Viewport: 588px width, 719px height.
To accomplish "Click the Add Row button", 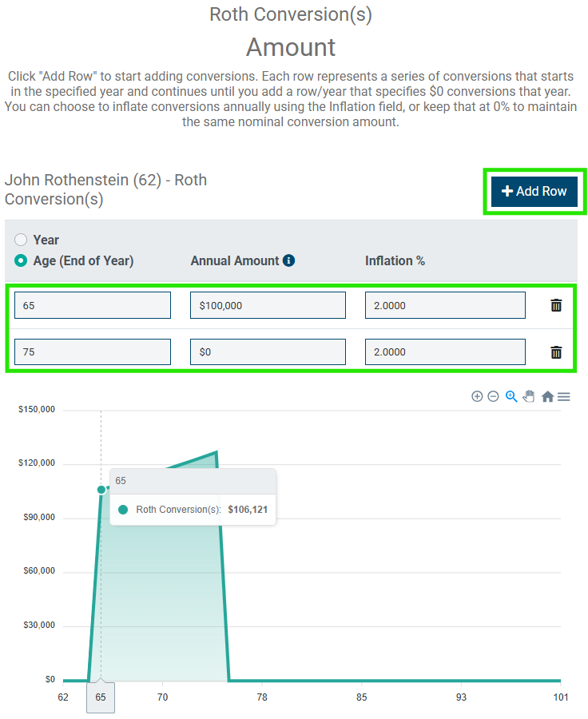I will 534,191.
